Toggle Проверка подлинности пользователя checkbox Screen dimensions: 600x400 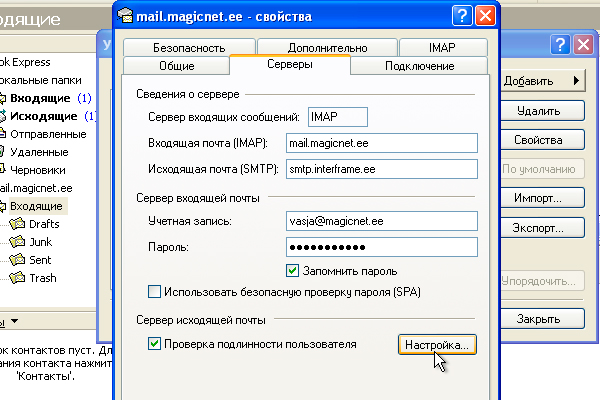coord(154,344)
